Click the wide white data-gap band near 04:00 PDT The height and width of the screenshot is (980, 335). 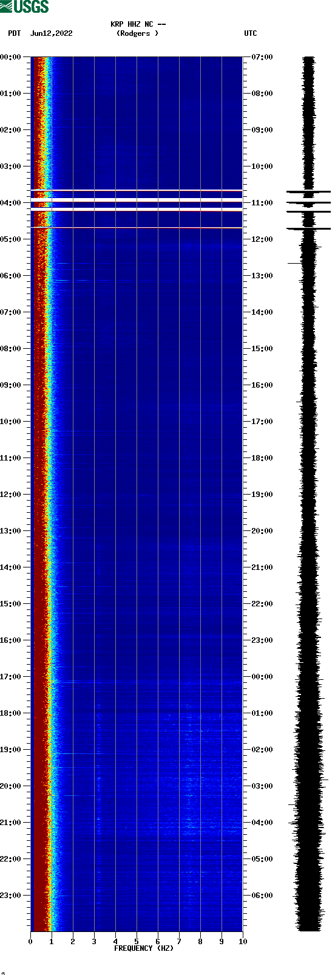(x=137, y=199)
